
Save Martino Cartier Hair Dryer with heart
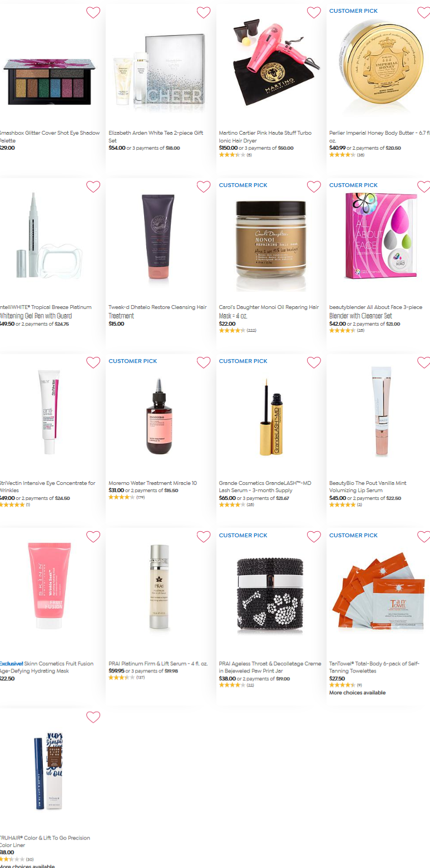pos(314,12)
